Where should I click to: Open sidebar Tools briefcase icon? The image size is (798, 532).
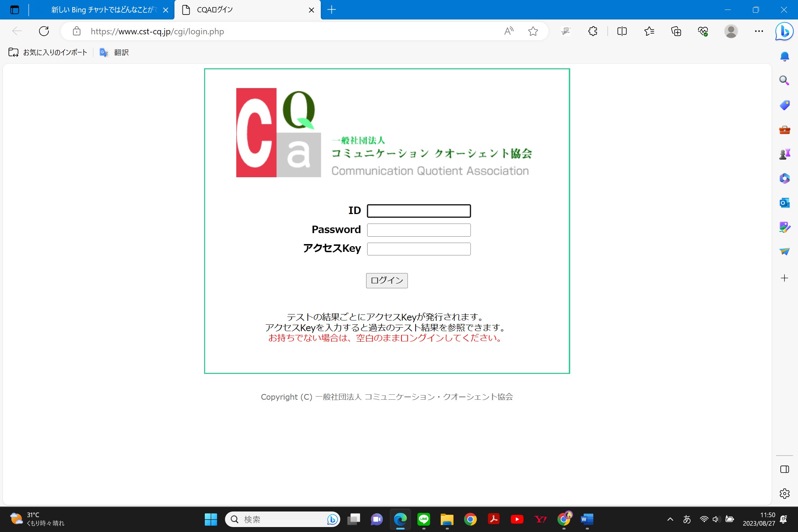coord(785,130)
